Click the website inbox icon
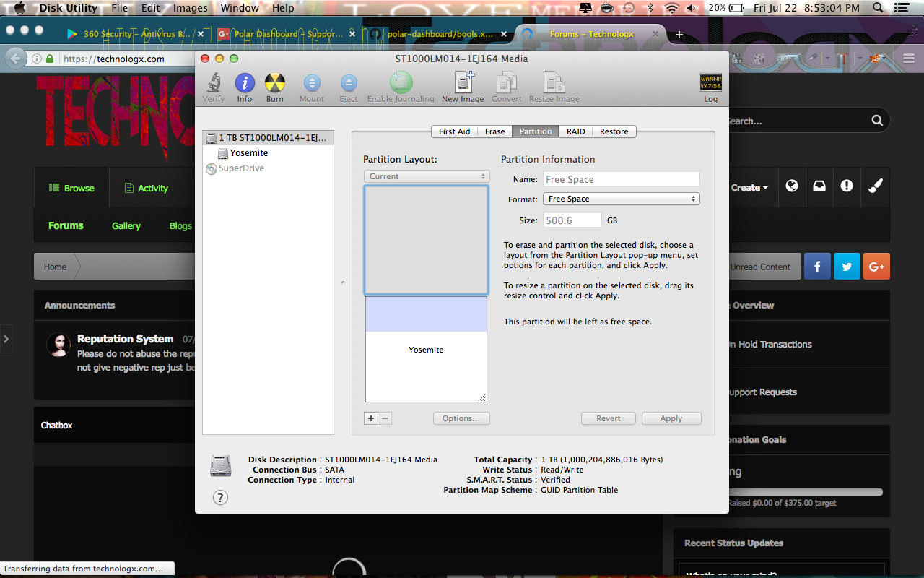 tap(819, 186)
